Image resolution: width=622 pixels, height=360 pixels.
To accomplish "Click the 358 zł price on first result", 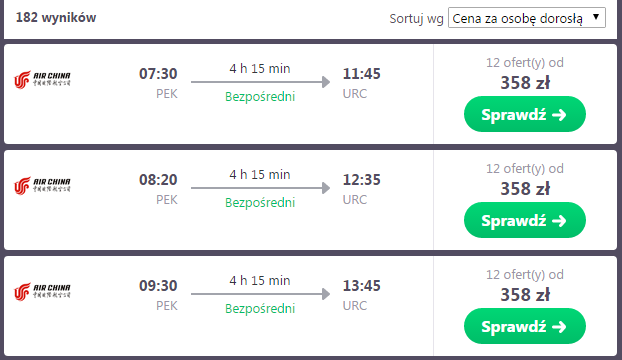I will point(525,83).
